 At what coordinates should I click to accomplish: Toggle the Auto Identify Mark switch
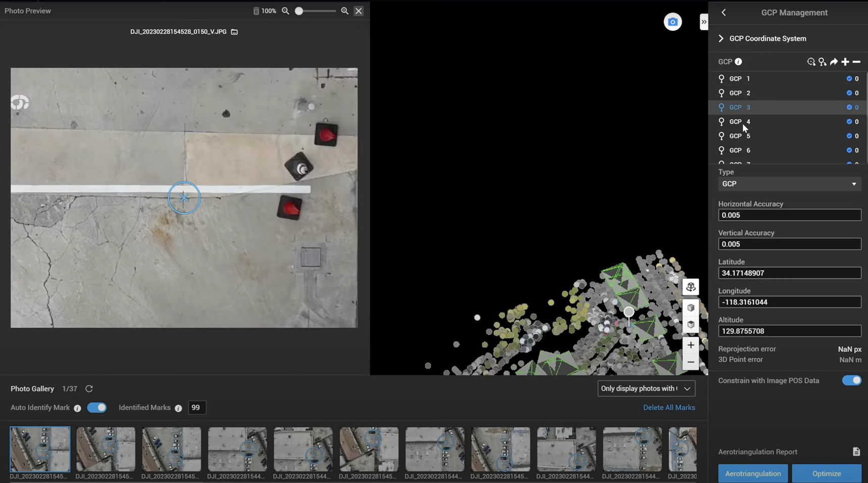97,408
